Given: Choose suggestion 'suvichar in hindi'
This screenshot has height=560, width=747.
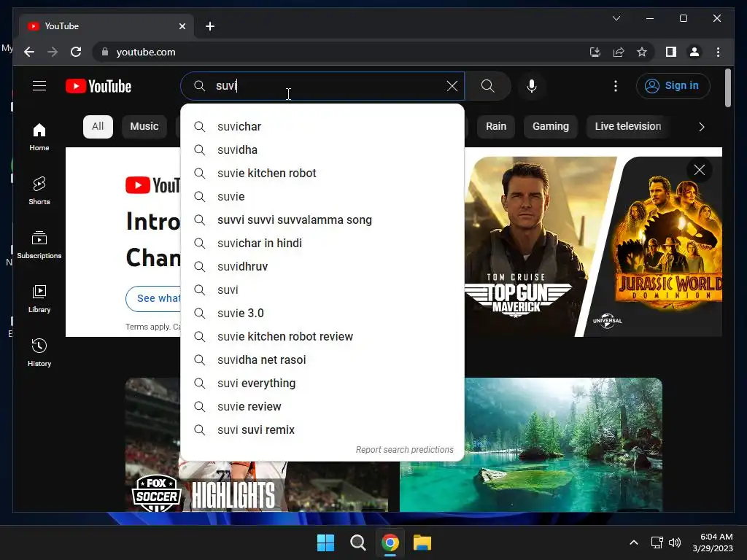Looking at the screenshot, I should (x=322, y=244).
